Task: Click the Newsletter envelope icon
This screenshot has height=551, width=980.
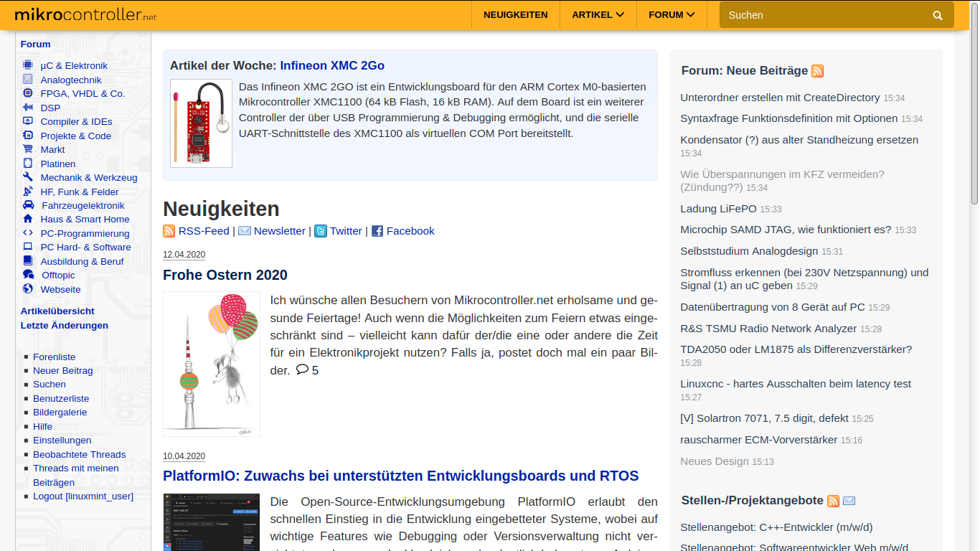Action: tap(245, 231)
